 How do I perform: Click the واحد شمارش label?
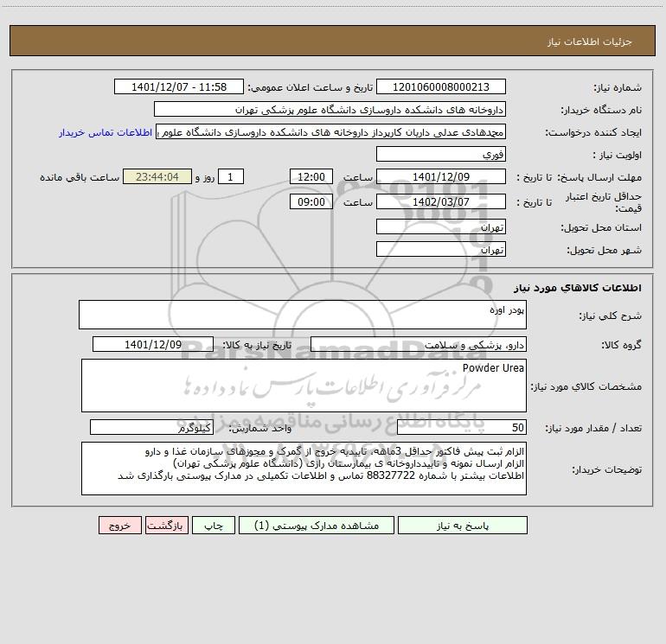click(x=260, y=428)
